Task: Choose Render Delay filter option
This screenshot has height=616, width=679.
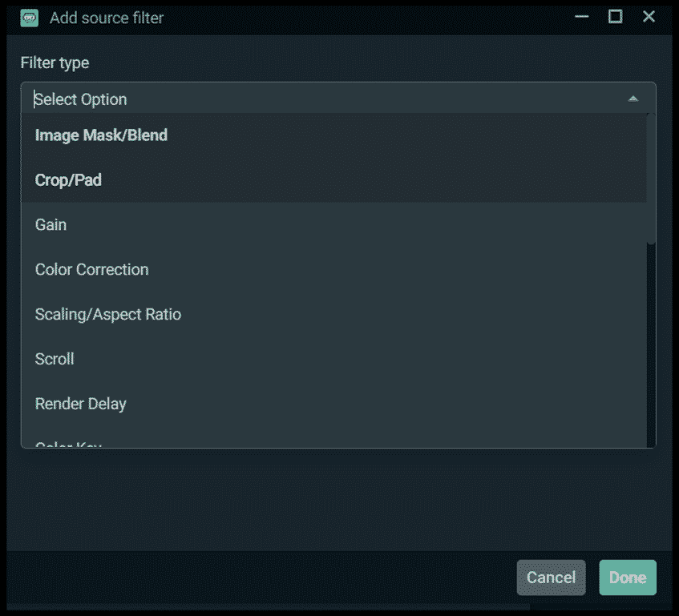Action: click(x=333, y=404)
